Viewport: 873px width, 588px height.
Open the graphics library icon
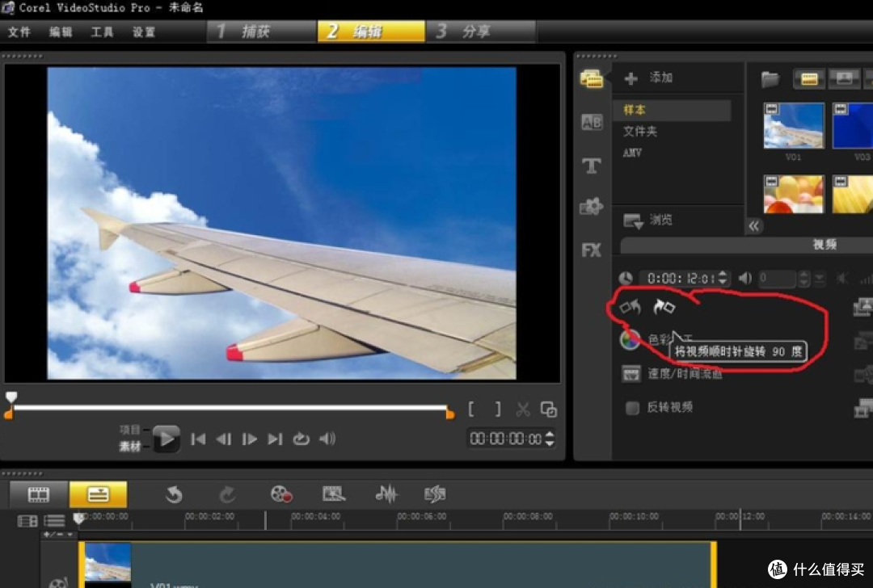pos(591,207)
